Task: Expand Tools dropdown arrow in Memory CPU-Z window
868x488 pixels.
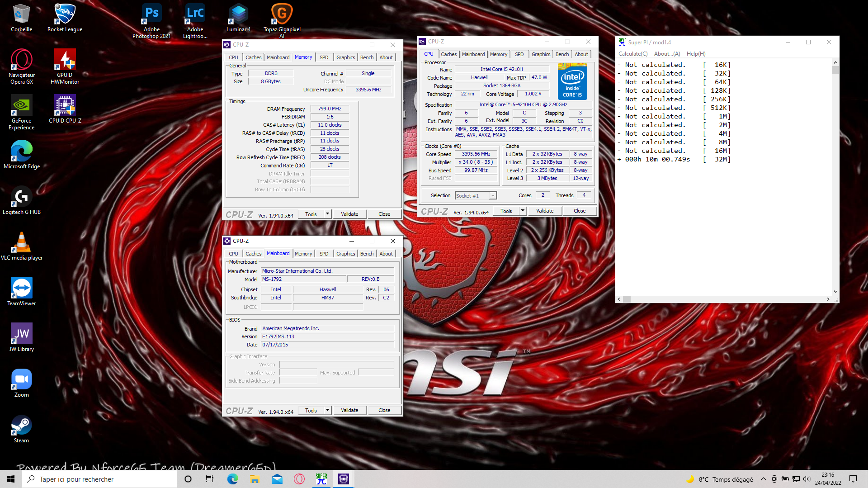Action: pos(327,213)
